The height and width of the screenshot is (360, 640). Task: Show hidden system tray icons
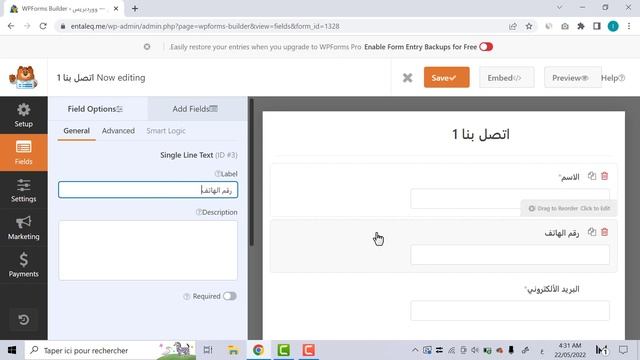(x=415, y=350)
